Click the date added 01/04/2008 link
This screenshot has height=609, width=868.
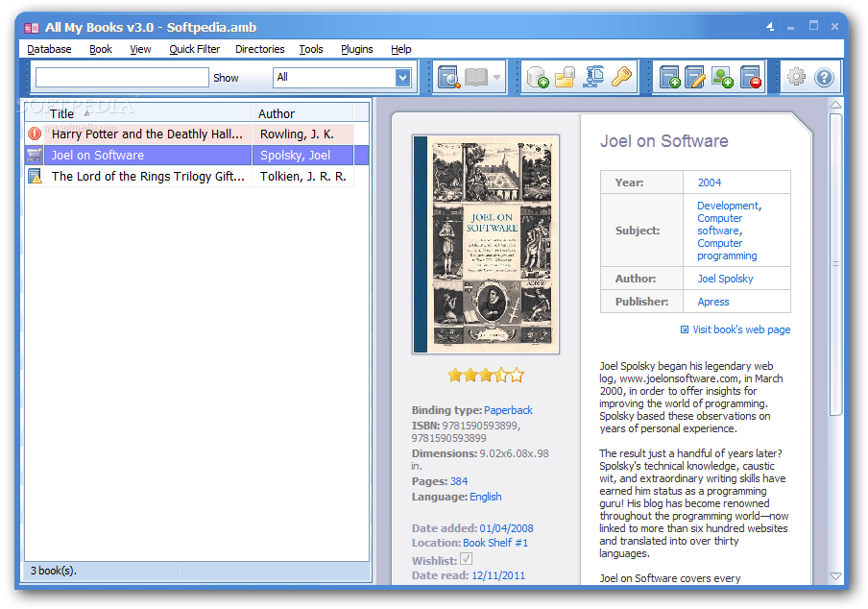click(507, 528)
